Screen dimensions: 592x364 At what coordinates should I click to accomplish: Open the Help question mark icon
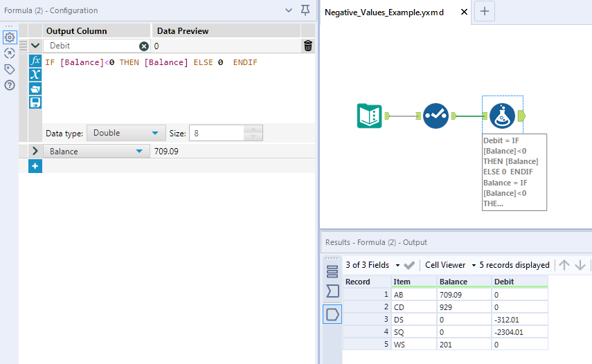[x=10, y=85]
